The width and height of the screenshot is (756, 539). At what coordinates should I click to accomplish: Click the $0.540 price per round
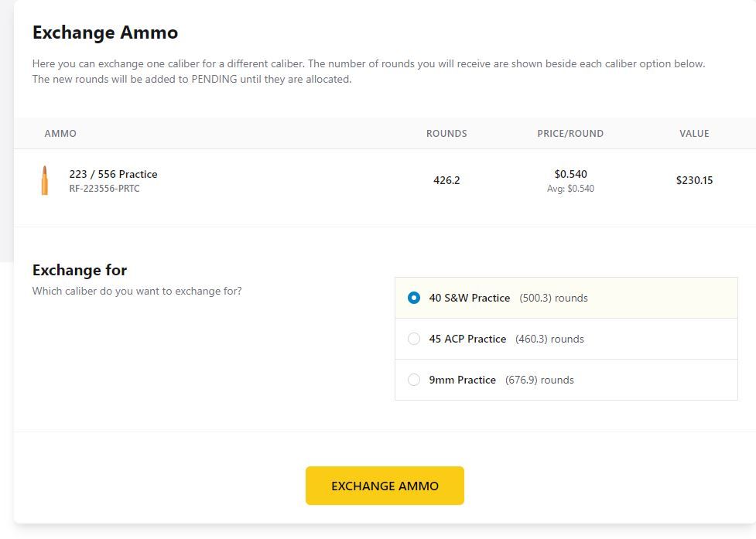click(570, 174)
